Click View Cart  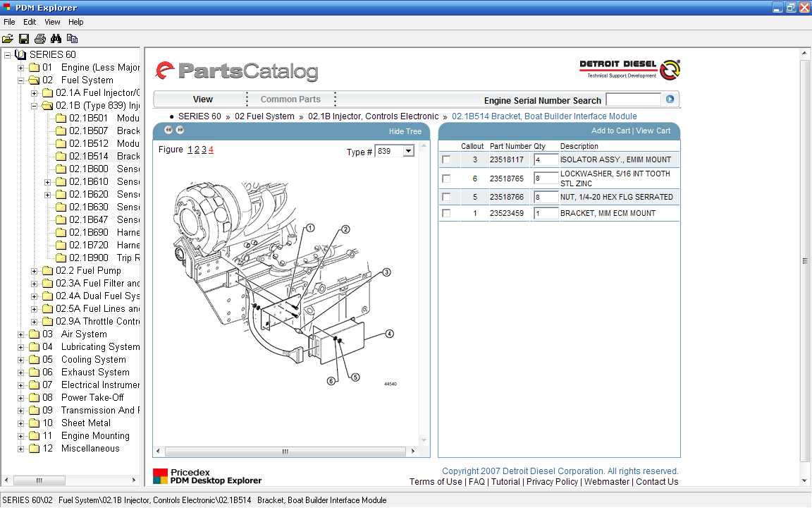tap(653, 131)
